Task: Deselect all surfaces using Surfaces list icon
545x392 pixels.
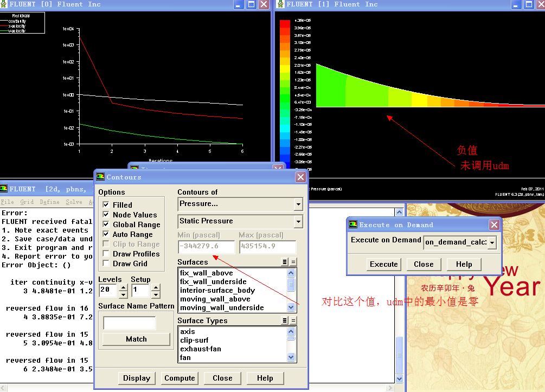Action: pyautogui.click(x=293, y=262)
